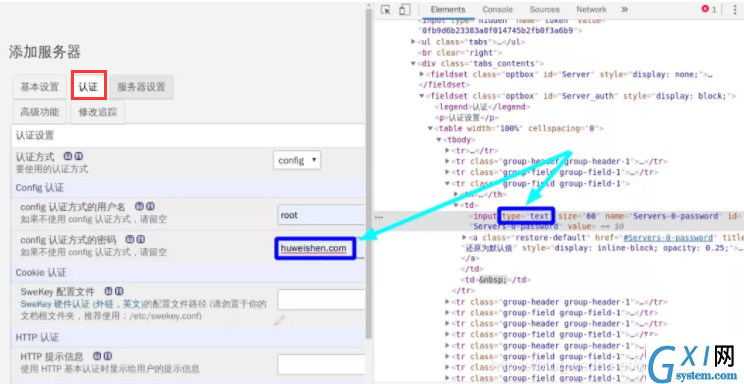Select the Elements tab in DevTools
The height and width of the screenshot is (384, 744).
pyautogui.click(x=448, y=9)
